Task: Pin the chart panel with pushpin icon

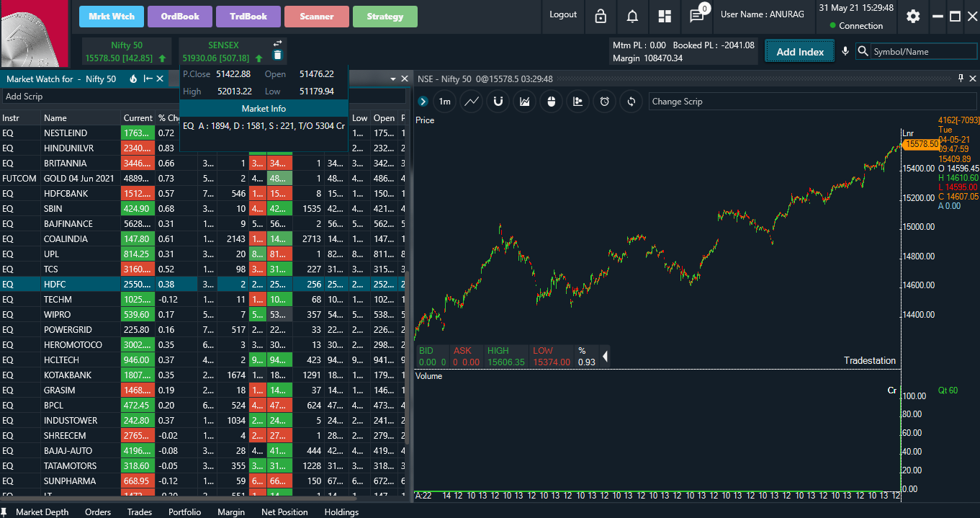Action: (961, 79)
